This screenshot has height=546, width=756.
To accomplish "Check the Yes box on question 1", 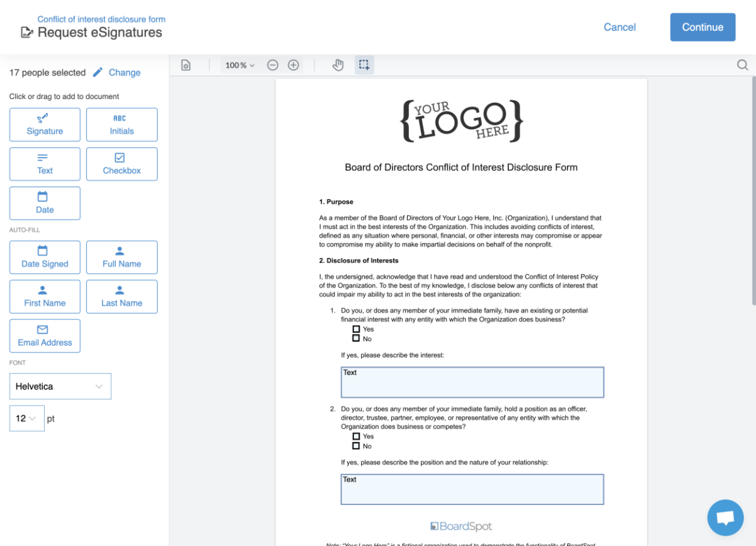I will tap(356, 328).
